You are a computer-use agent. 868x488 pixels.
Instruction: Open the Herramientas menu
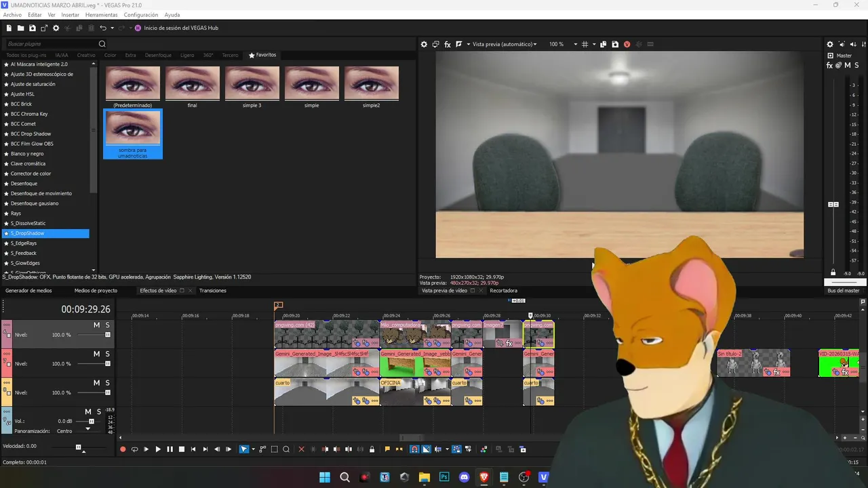[x=101, y=15]
